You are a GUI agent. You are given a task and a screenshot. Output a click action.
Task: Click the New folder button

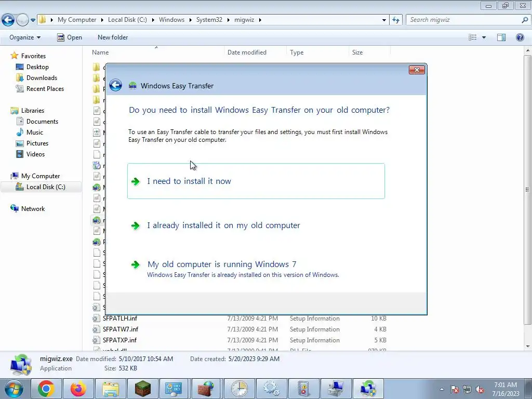point(113,37)
